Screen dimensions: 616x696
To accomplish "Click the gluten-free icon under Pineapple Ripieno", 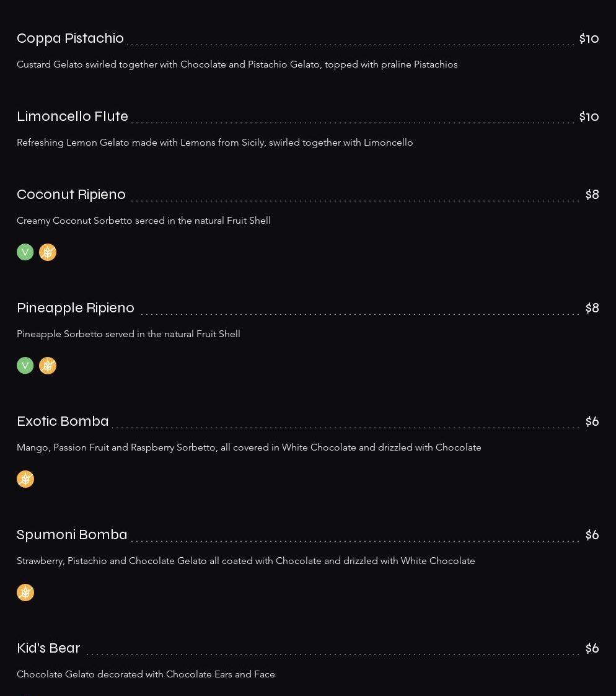I will tap(48, 366).
